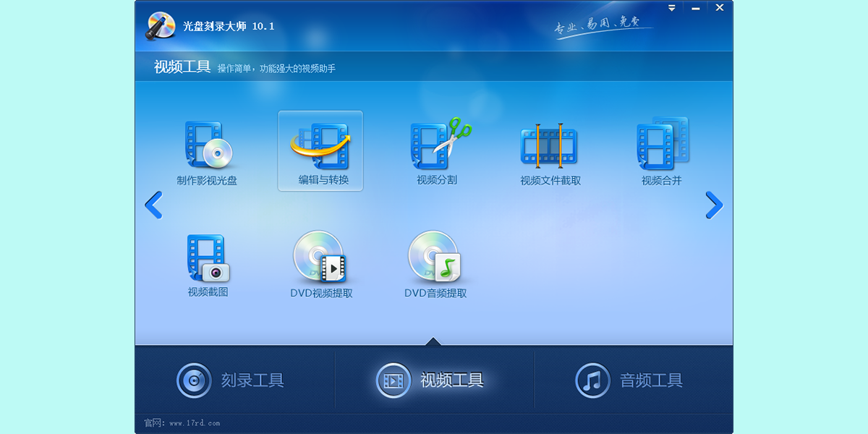Open the 制作影视光盘 tool
This screenshot has height=434, width=868.
(205, 148)
